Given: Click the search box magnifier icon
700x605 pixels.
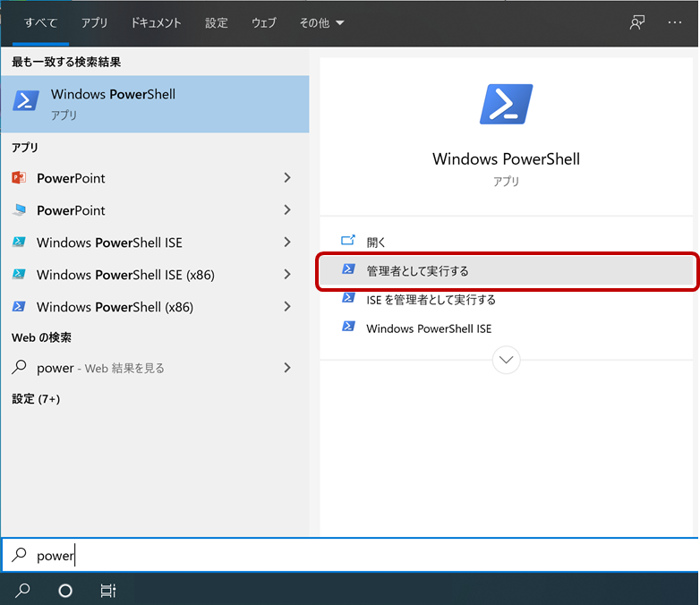Looking at the screenshot, I should (19, 555).
